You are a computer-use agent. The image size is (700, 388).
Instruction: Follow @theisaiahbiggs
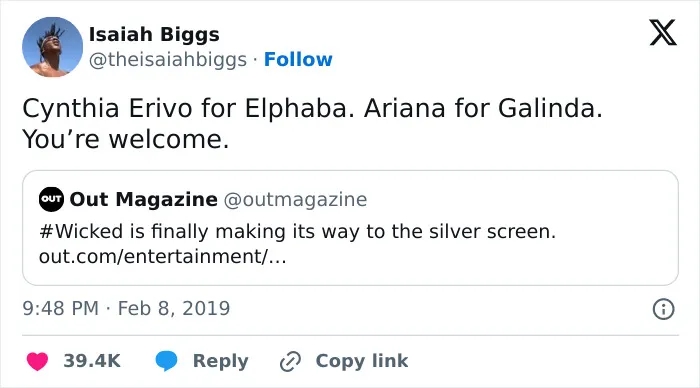tap(298, 59)
